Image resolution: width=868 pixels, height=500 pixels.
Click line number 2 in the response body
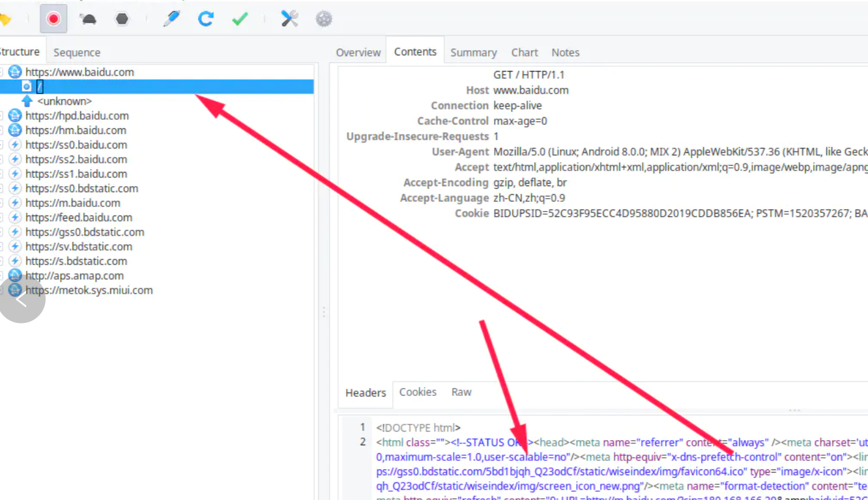pyautogui.click(x=363, y=442)
